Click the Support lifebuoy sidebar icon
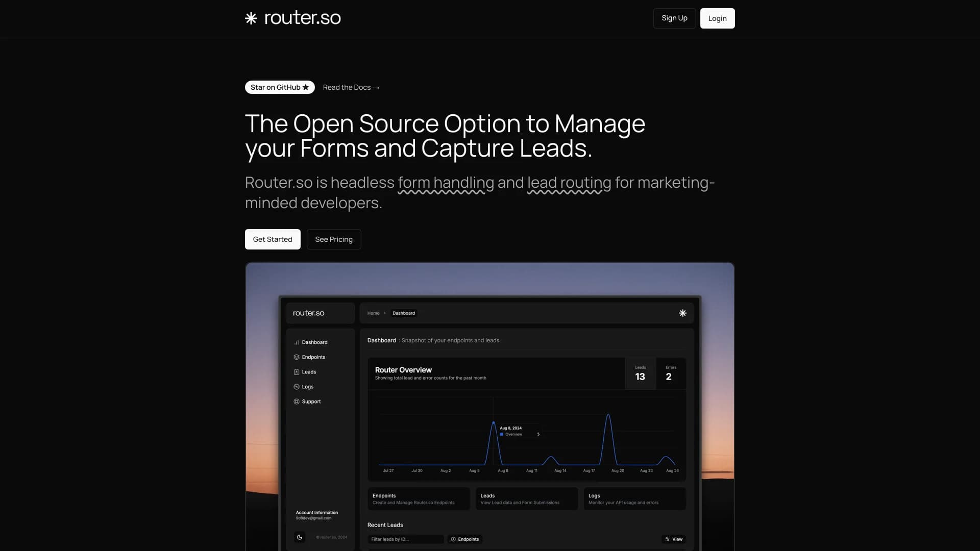Screen dimensions: 980x551 pyautogui.click(x=297, y=402)
